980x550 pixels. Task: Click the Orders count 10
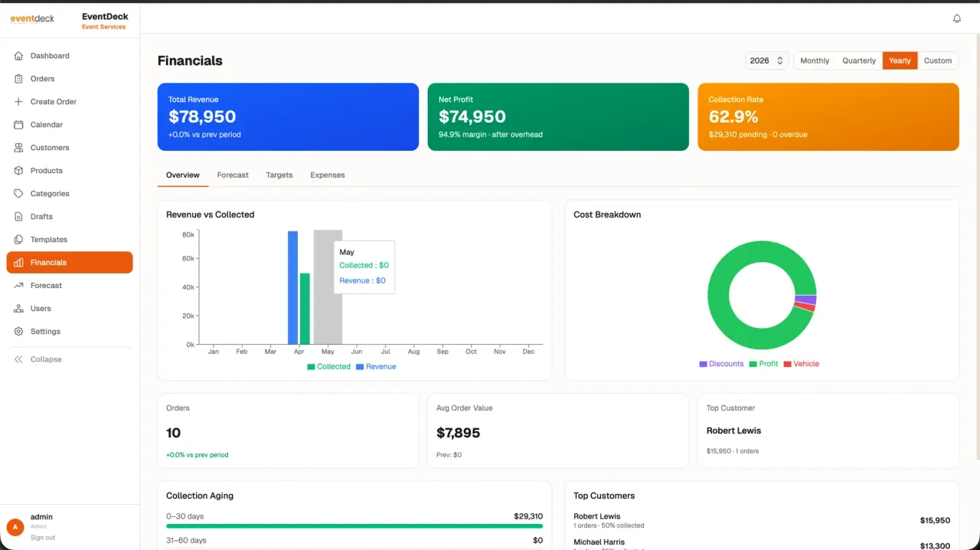click(174, 433)
